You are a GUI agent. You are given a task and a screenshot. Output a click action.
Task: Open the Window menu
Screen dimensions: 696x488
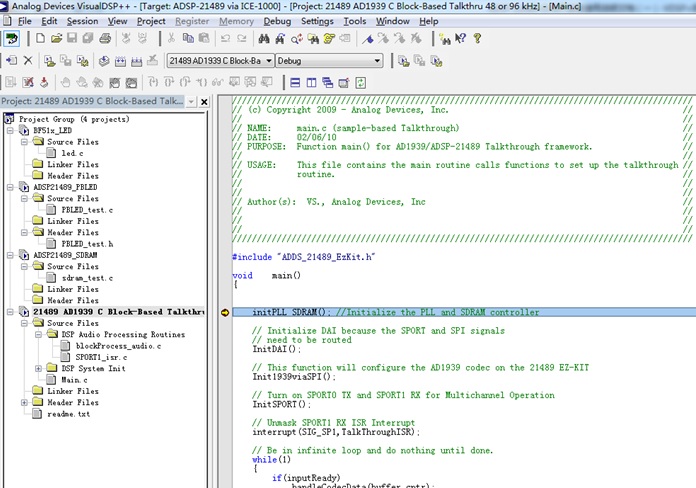coord(393,21)
